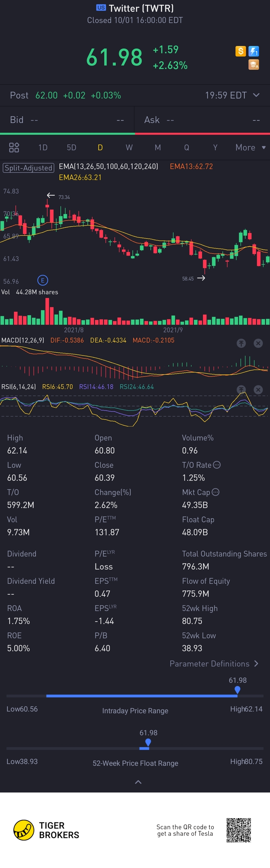Tap the Intraday Price Range marker
The width and height of the screenshot is (270, 868).
(x=237, y=690)
